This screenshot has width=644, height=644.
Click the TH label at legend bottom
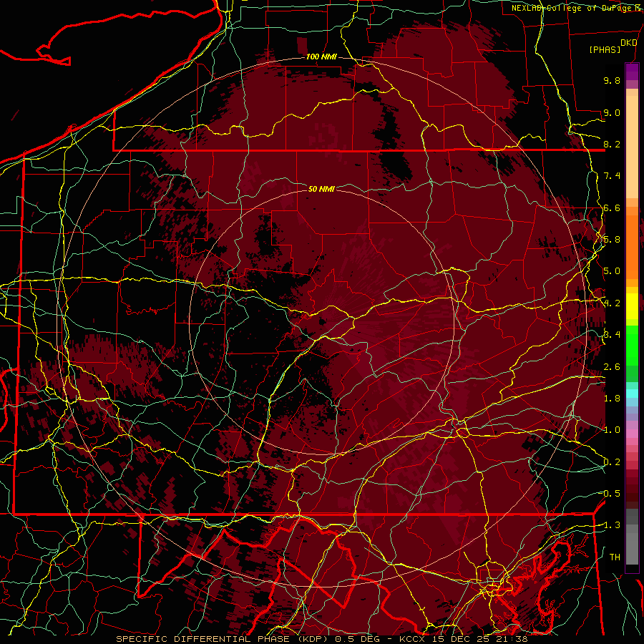point(615,557)
